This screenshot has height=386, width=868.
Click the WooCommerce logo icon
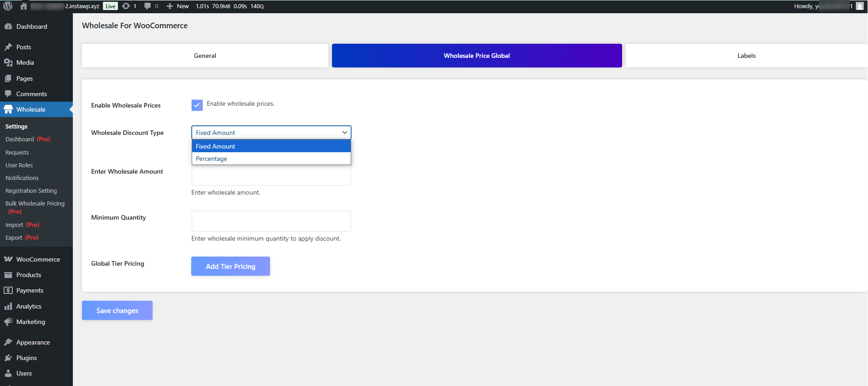point(8,259)
